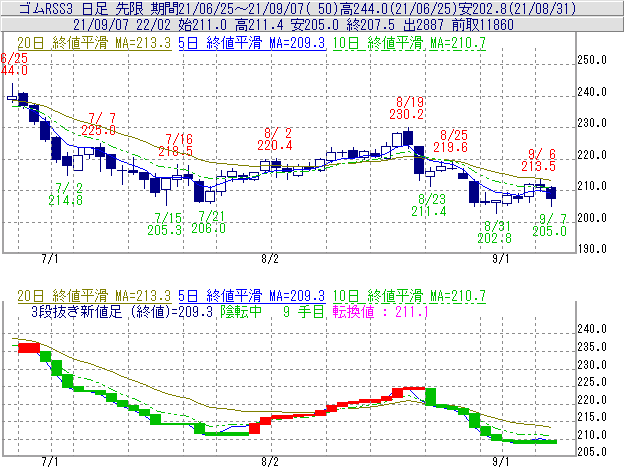Click the tall 8/19 peak candlestick
Screen dimensions: 624x475
click(x=408, y=137)
